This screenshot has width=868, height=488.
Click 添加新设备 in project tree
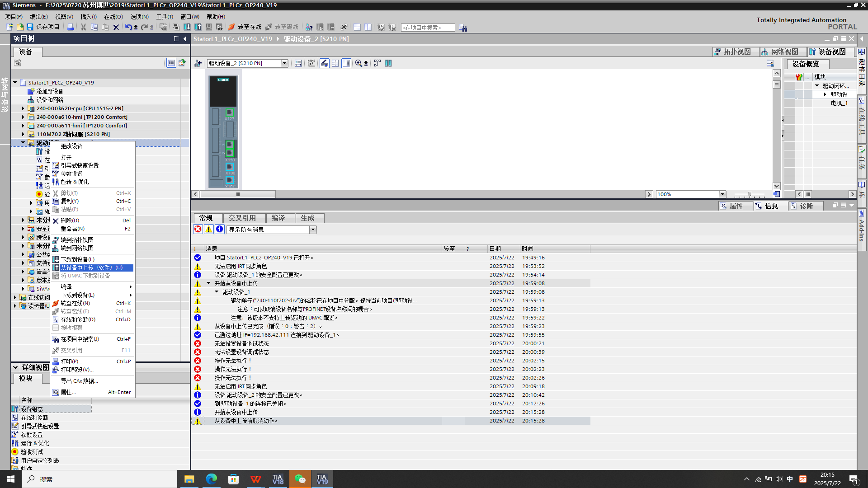pos(50,91)
